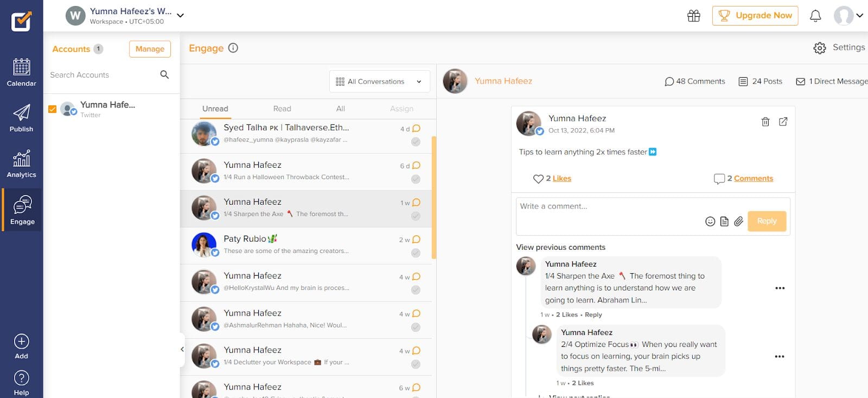Switch to the Read tab
The width and height of the screenshot is (868, 398).
282,109
